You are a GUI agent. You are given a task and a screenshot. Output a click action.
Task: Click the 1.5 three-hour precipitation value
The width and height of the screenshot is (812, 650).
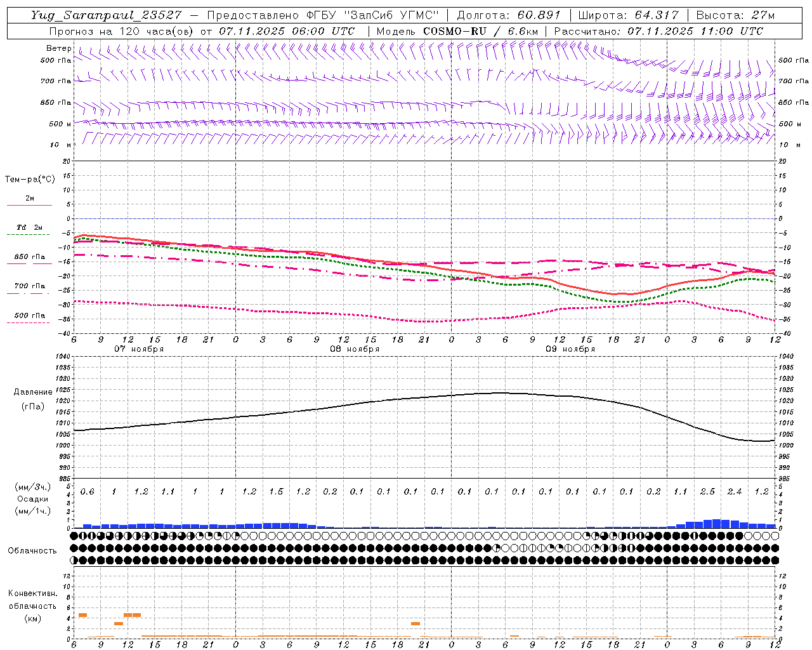tap(276, 492)
